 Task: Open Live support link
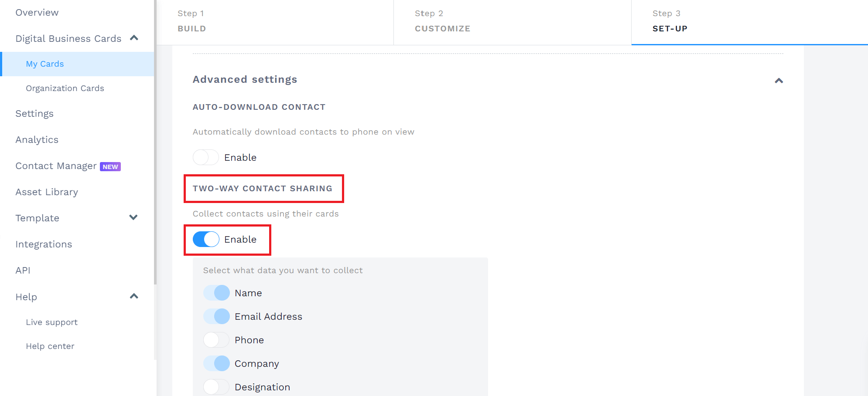tap(51, 322)
